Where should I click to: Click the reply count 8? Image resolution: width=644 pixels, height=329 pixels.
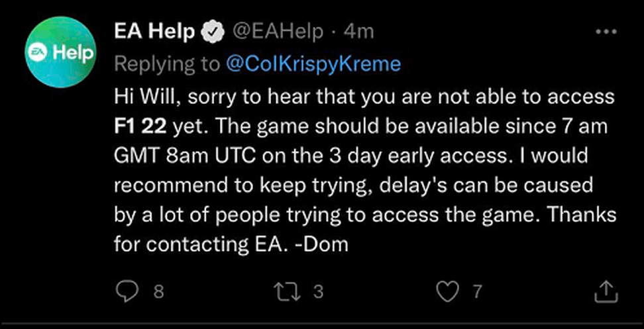click(x=158, y=292)
